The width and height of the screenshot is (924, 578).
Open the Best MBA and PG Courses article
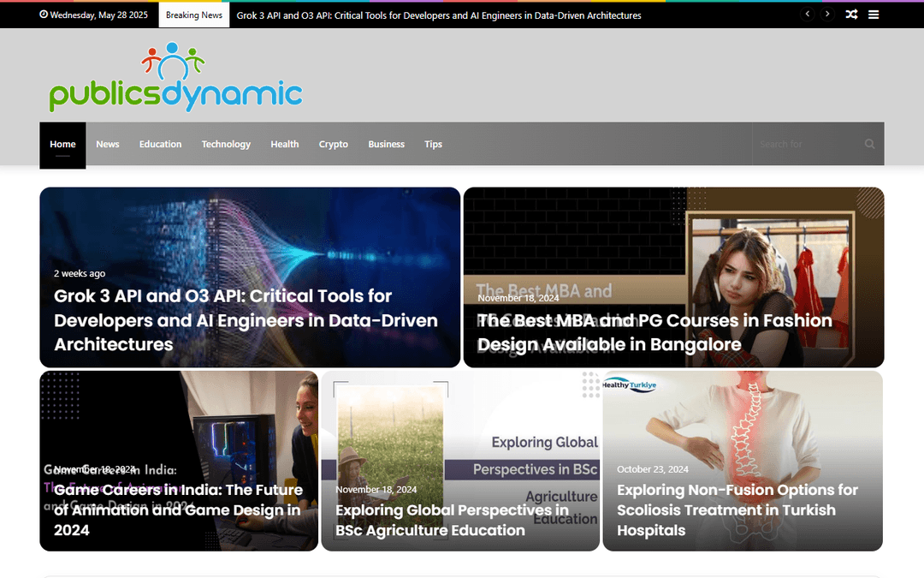click(654, 332)
